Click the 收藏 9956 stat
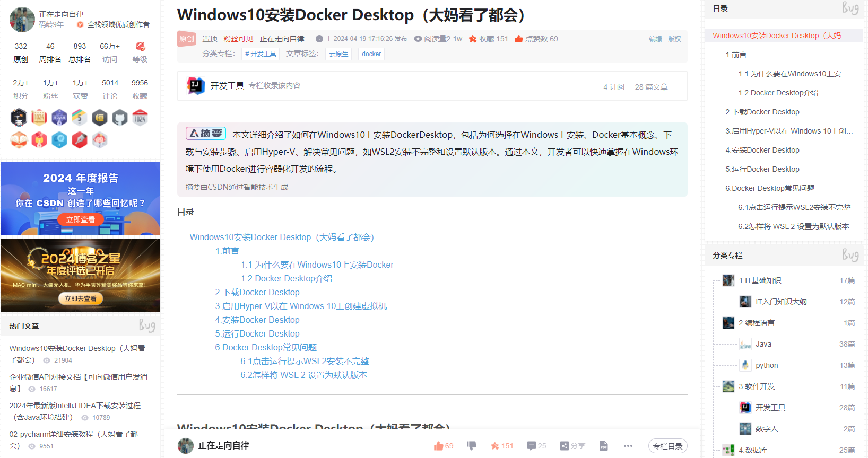This screenshot has width=868, height=458. point(140,89)
